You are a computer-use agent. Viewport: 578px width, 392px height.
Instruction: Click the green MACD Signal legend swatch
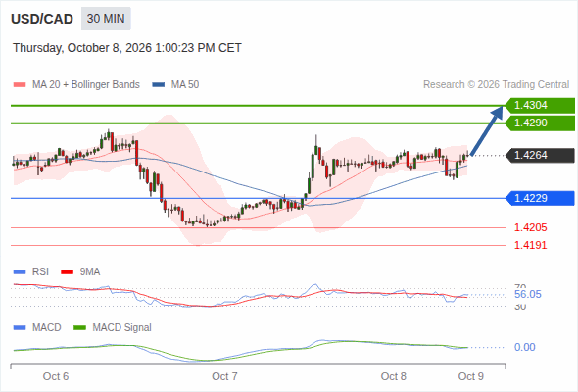(x=79, y=328)
